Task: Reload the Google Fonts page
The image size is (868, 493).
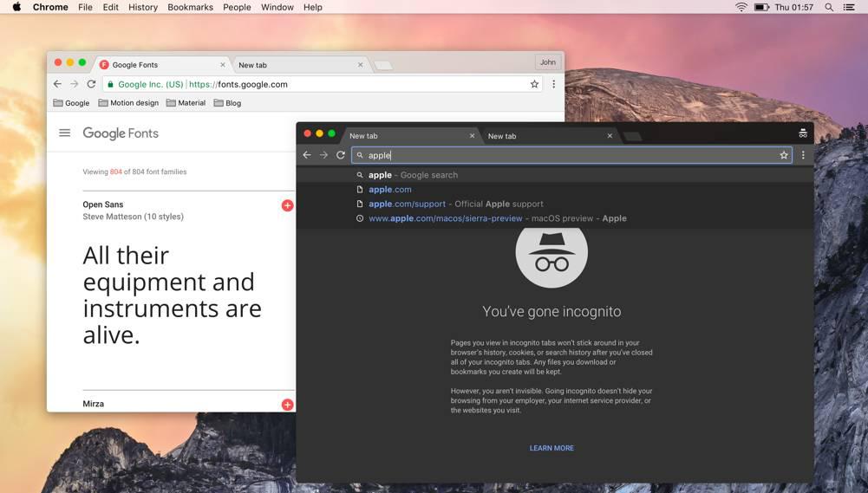Action: [x=91, y=84]
